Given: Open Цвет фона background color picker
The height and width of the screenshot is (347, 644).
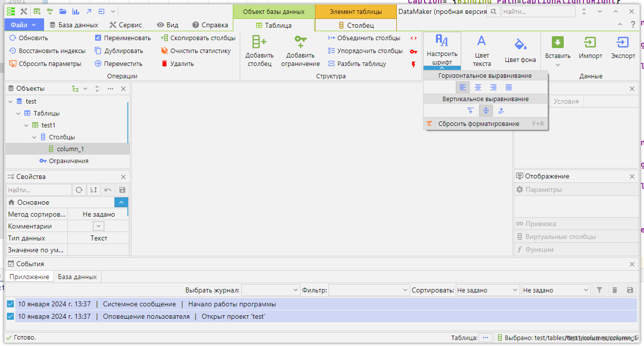Looking at the screenshot, I should pyautogui.click(x=520, y=51).
